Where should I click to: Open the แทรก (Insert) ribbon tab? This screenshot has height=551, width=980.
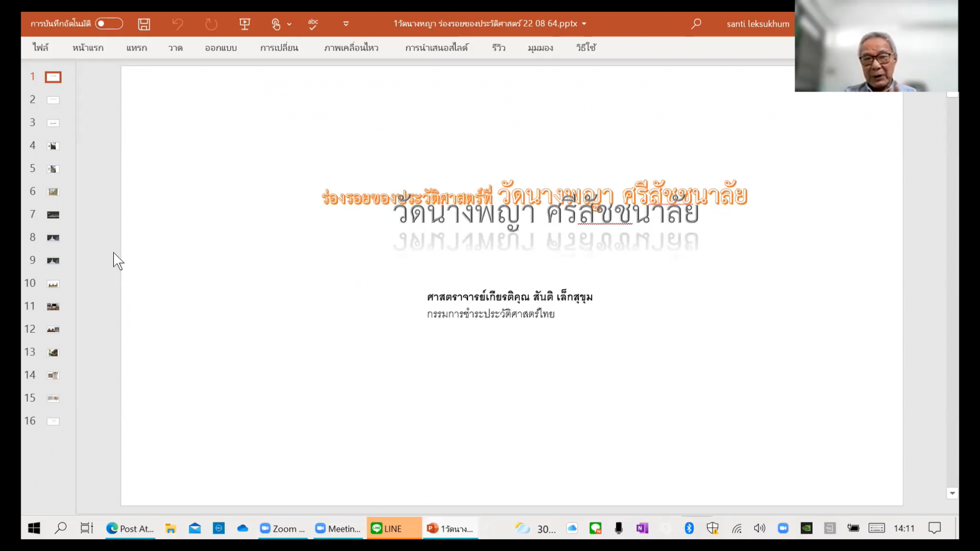click(x=136, y=48)
